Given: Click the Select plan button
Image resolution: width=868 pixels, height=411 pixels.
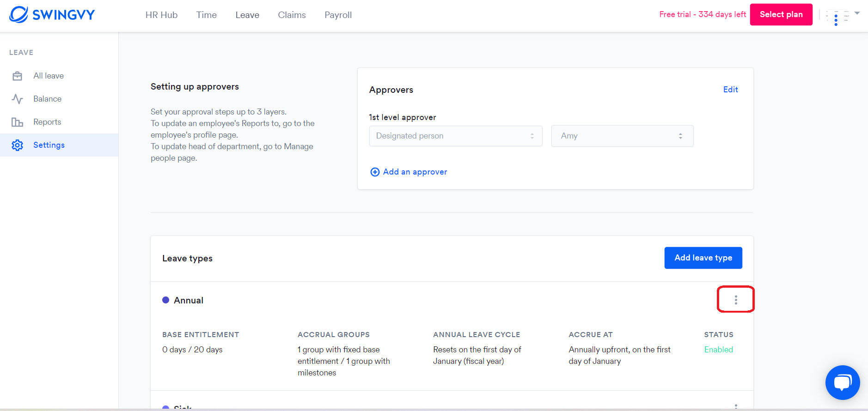Looking at the screenshot, I should click(781, 14).
